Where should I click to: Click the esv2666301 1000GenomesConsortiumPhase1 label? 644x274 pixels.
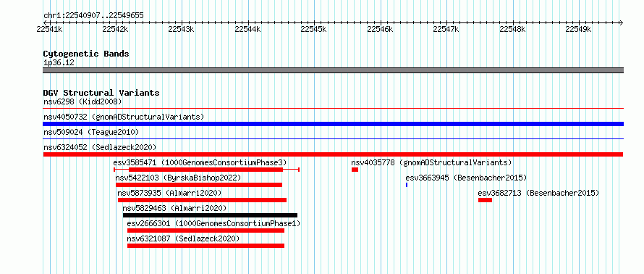213,223
